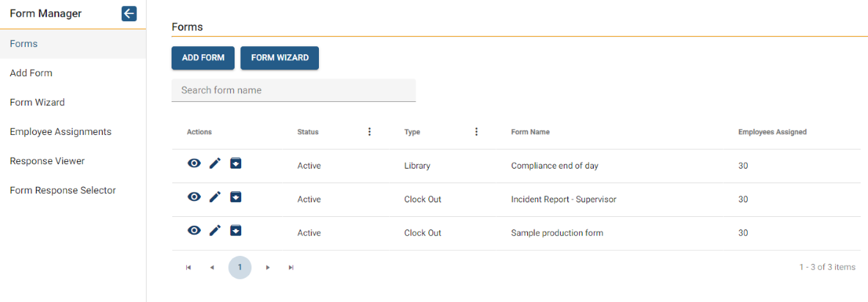Open the Status column options menu
Screen dimensions: 868x302
[369, 132]
